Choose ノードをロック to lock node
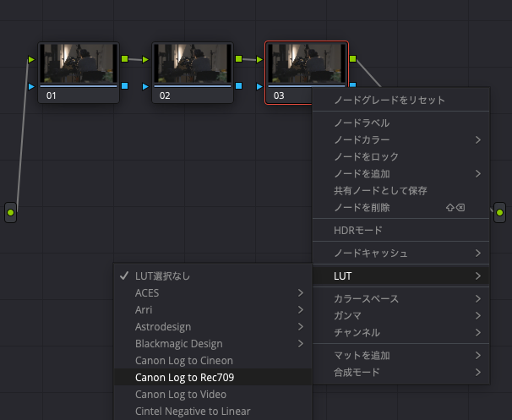The image size is (512, 420). (366, 156)
